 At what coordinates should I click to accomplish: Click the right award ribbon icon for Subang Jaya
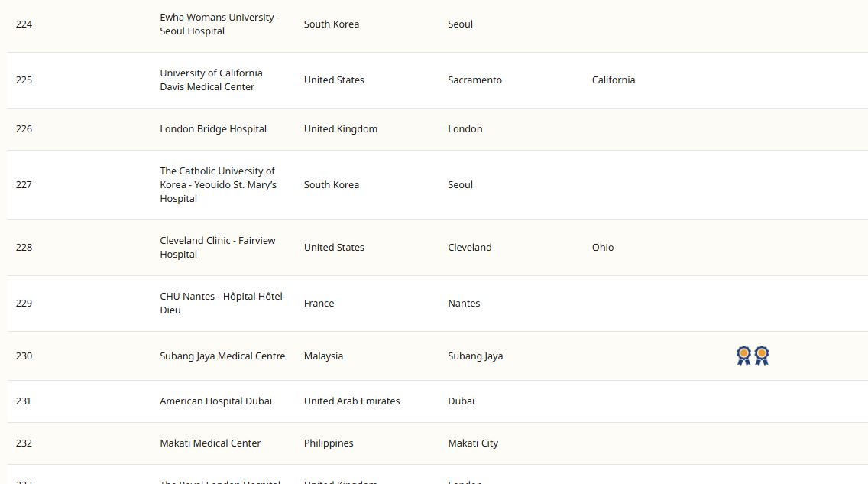(762, 356)
